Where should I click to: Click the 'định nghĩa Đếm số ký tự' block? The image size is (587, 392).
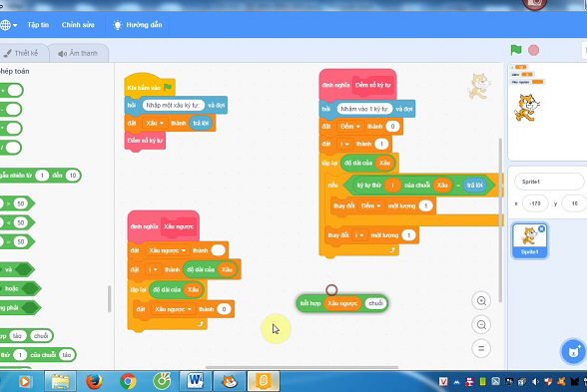point(357,85)
